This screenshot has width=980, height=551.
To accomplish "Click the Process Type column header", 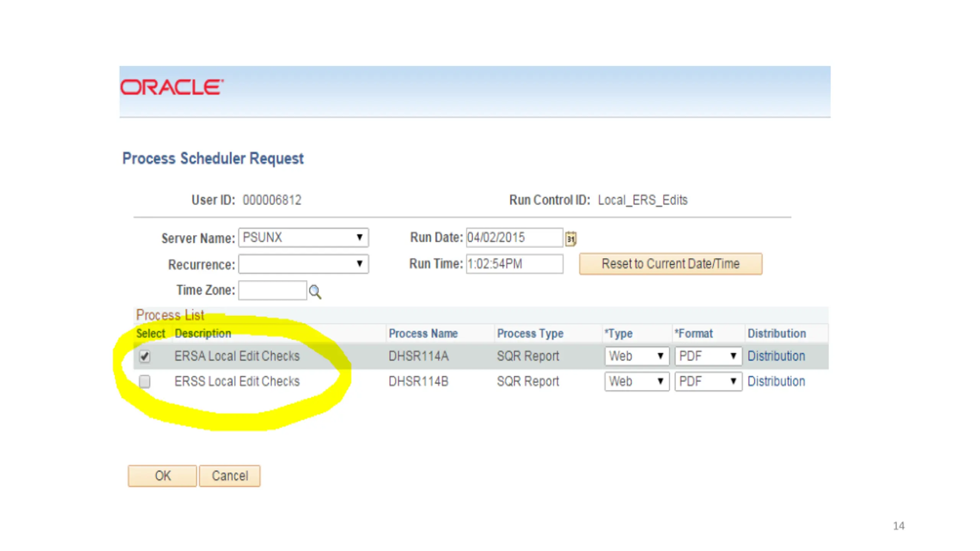I will (530, 333).
